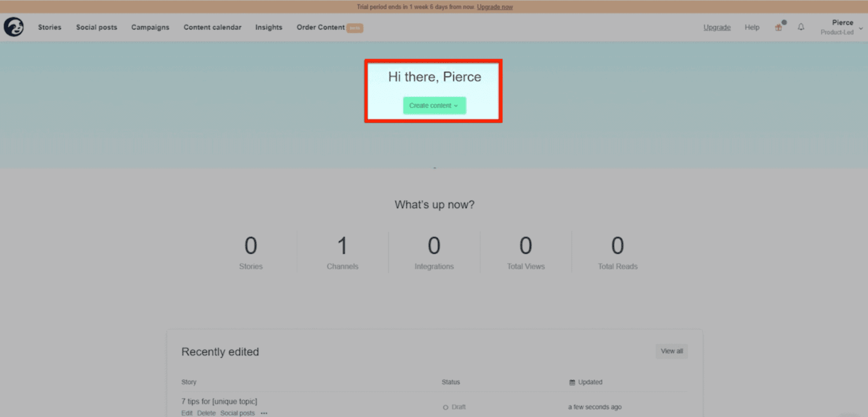Click the Draft status circle icon
This screenshot has width=868, height=417.
click(x=445, y=407)
